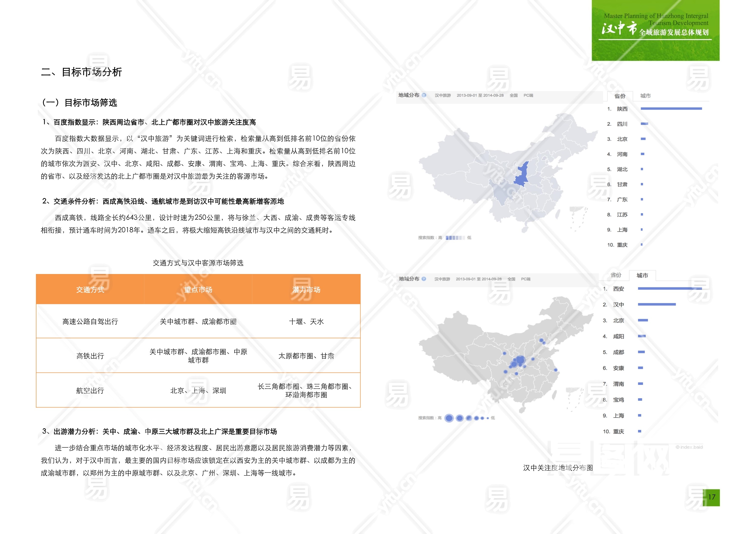Click the 汉中 entry in the city ranking
The width and height of the screenshot is (756, 534).
618,305
